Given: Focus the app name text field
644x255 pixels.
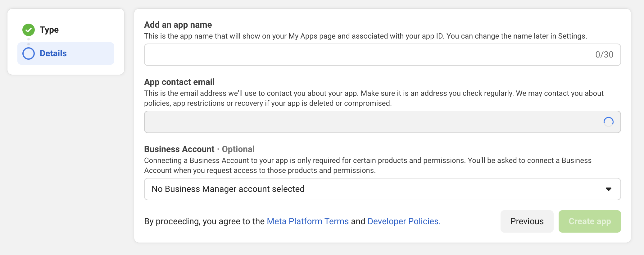Looking at the screenshot, I should coord(366,55).
